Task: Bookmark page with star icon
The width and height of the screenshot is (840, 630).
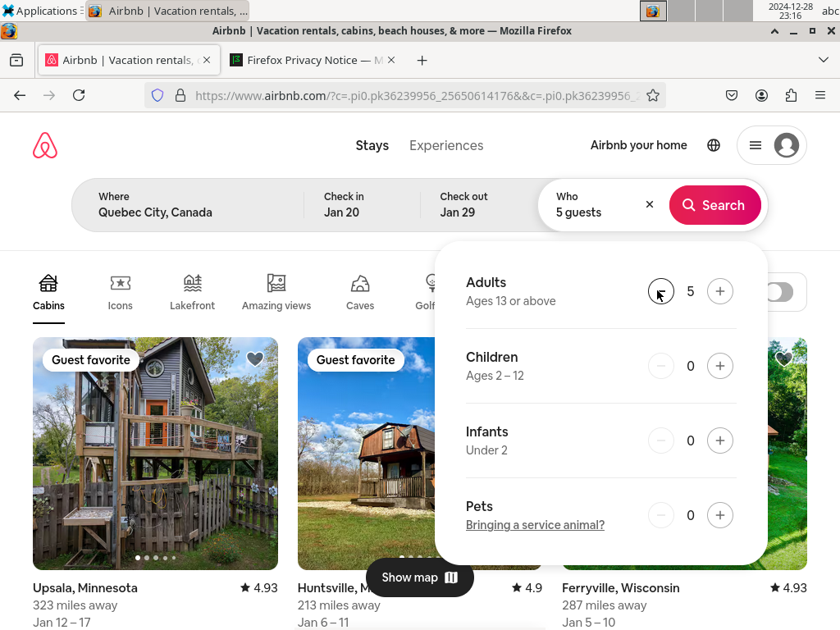Action: [x=652, y=95]
